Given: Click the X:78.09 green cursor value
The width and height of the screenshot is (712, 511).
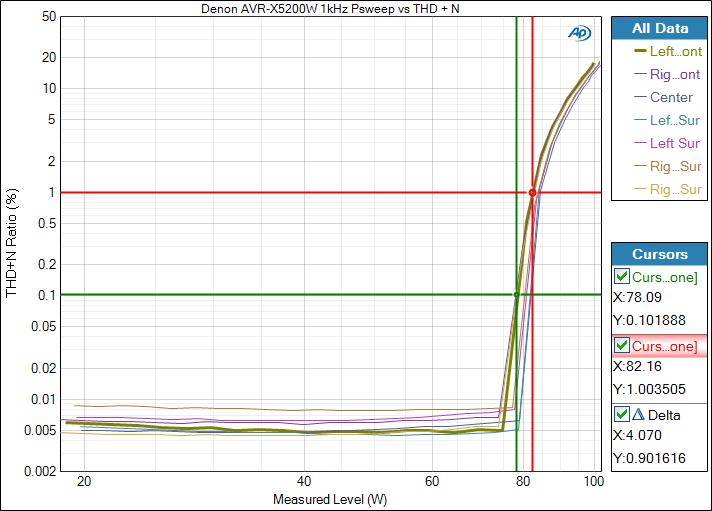Looking at the screenshot, I should (645, 298).
